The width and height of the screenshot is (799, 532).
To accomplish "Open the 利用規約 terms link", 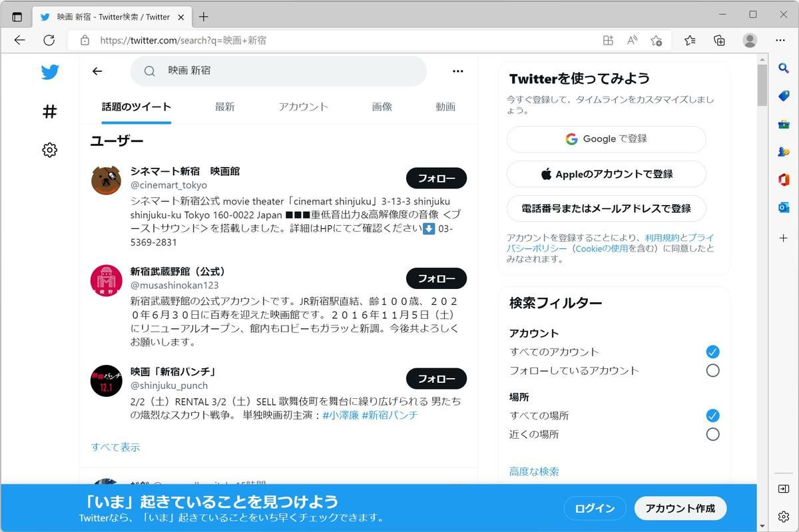I will (x=662, y=238).
